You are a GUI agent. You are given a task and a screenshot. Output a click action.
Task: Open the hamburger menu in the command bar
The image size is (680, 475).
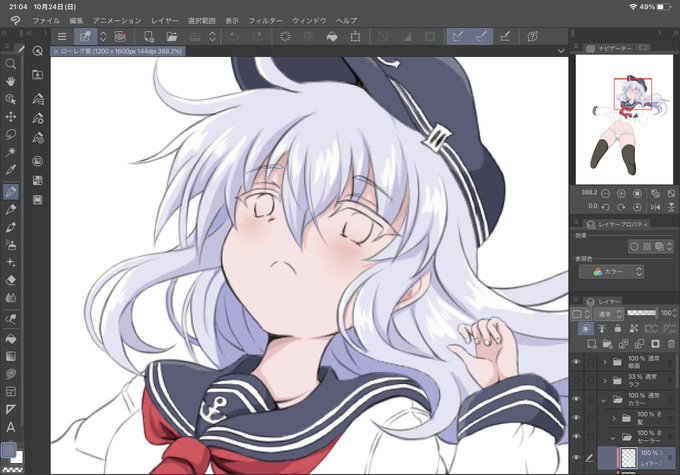(62, 37)
